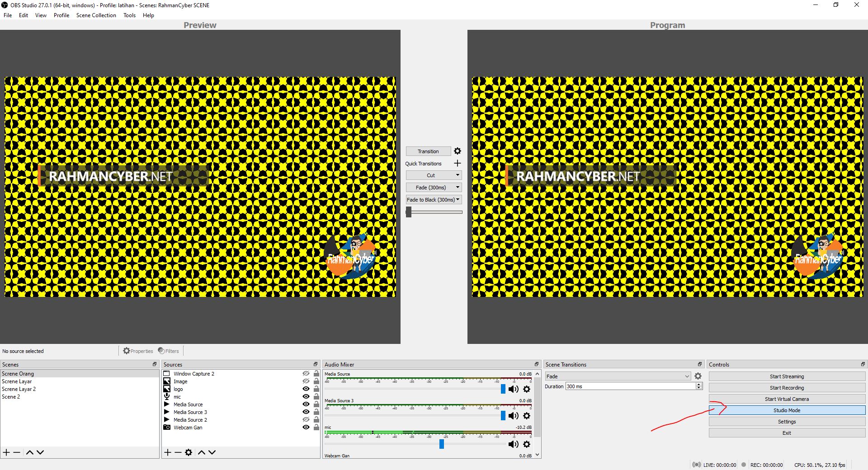Move source up with the arrow icon

(x=202, y=452)
